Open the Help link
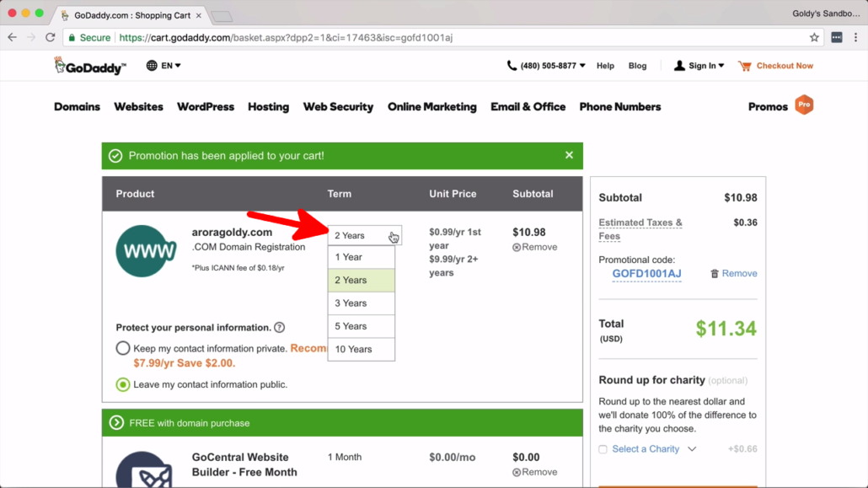 click(605, 66)
